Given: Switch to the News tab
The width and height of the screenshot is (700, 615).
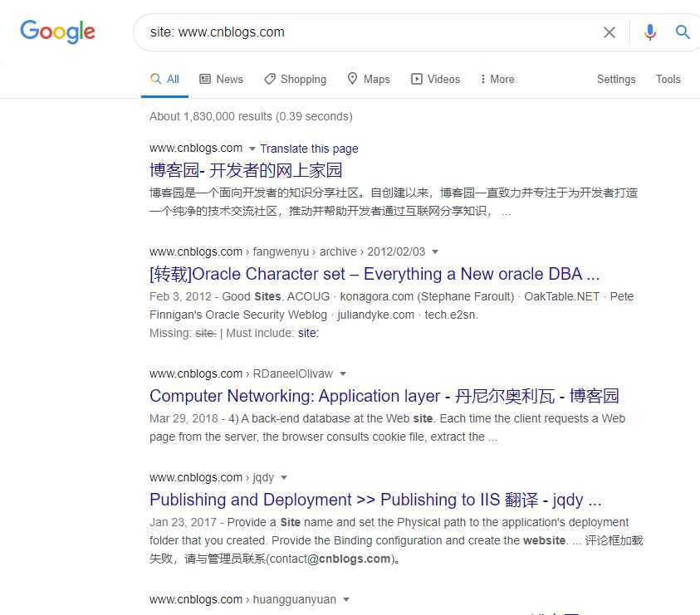Looking at the screenshot, I should (221, 79).
